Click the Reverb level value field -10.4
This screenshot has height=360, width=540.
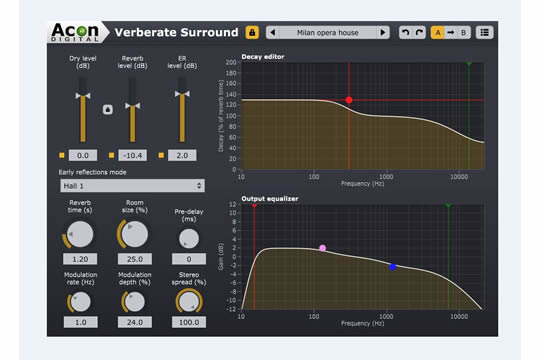point(133,155)
